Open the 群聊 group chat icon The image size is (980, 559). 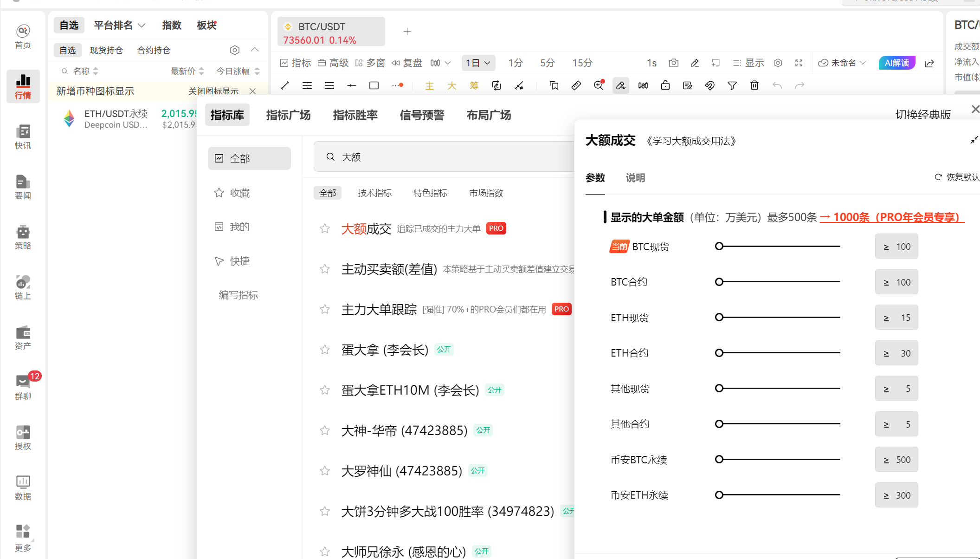coord(23,388)
